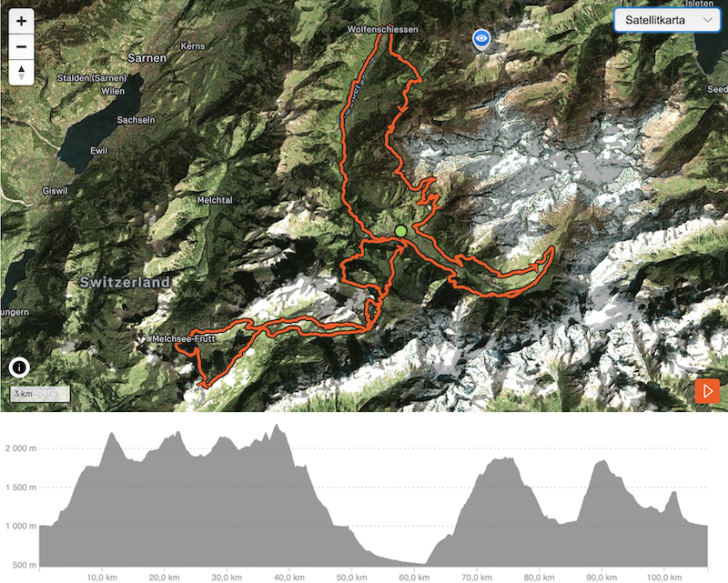Zoom out of the map
728x583 pixels.
[21, 46]
